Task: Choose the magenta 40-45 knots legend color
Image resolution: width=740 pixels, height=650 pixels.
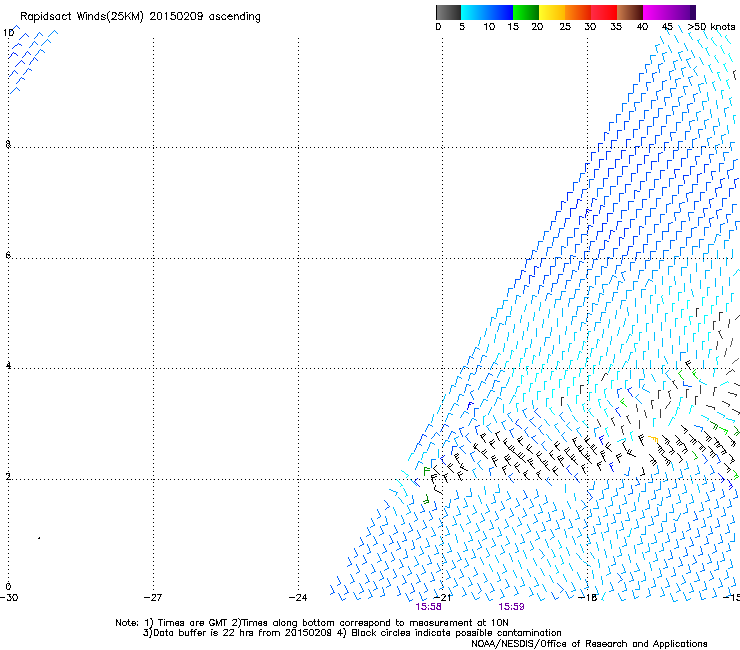Action: [656, 12]
